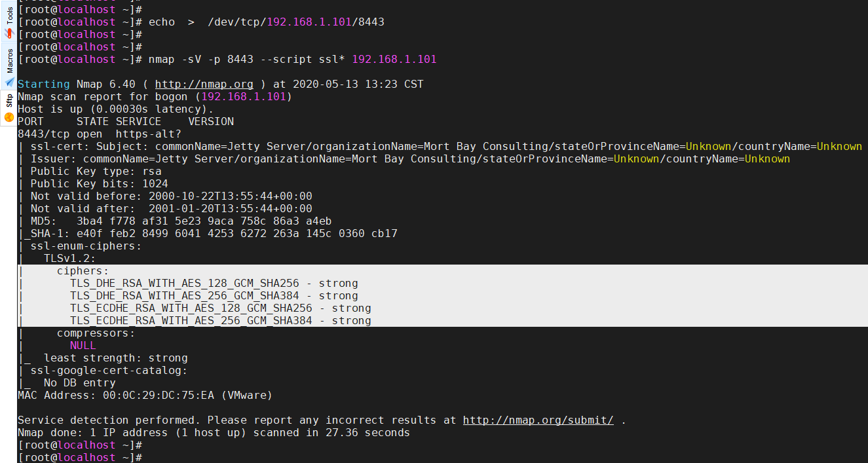Click the SHA-1 fingerprint value
Screen dimensions: 868x463
pos(236,234)
